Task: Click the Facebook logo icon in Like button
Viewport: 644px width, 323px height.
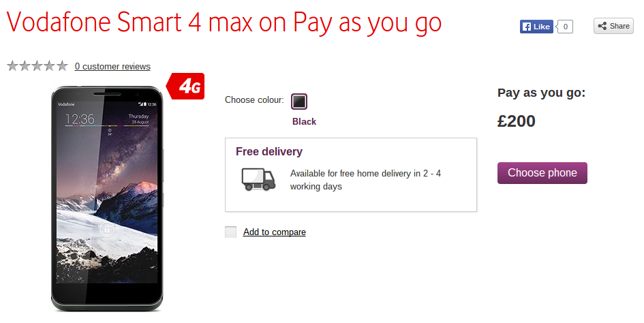Action: click(x=527, y=27)
